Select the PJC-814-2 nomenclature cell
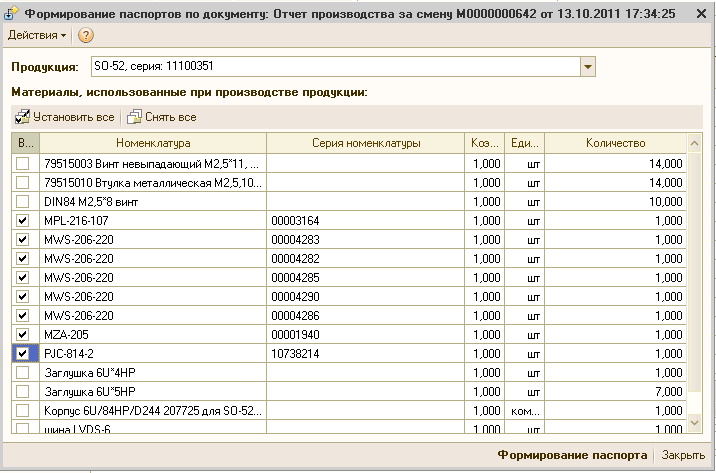The height and width of the screenshot is (473, 716). pos(153,354)
